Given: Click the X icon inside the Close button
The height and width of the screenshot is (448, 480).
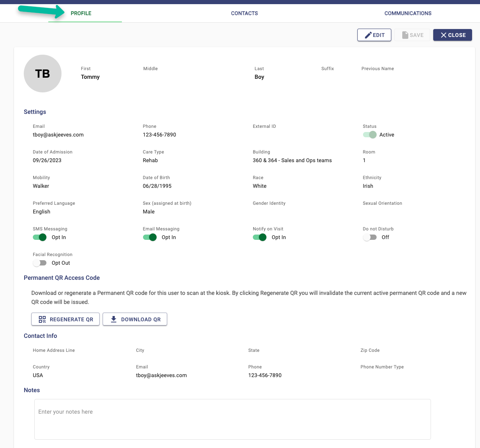Looking at the screenshot, I should click(444, 35).
